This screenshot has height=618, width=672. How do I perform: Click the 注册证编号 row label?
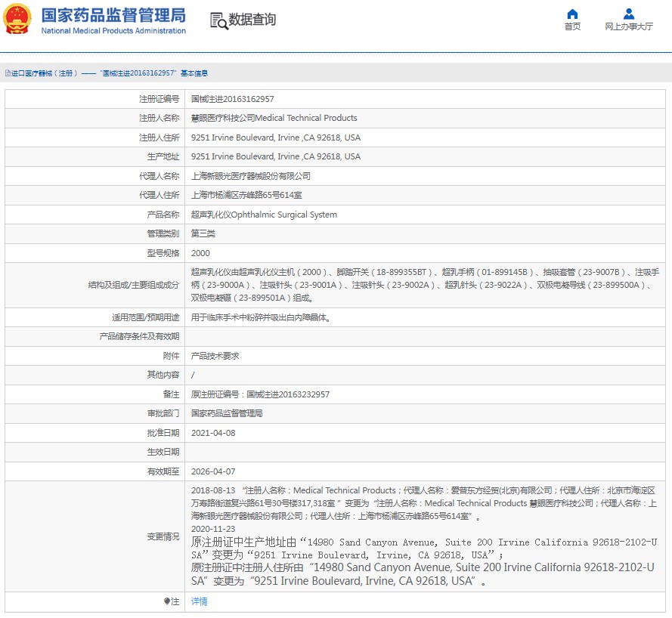[x=159, y=99]
